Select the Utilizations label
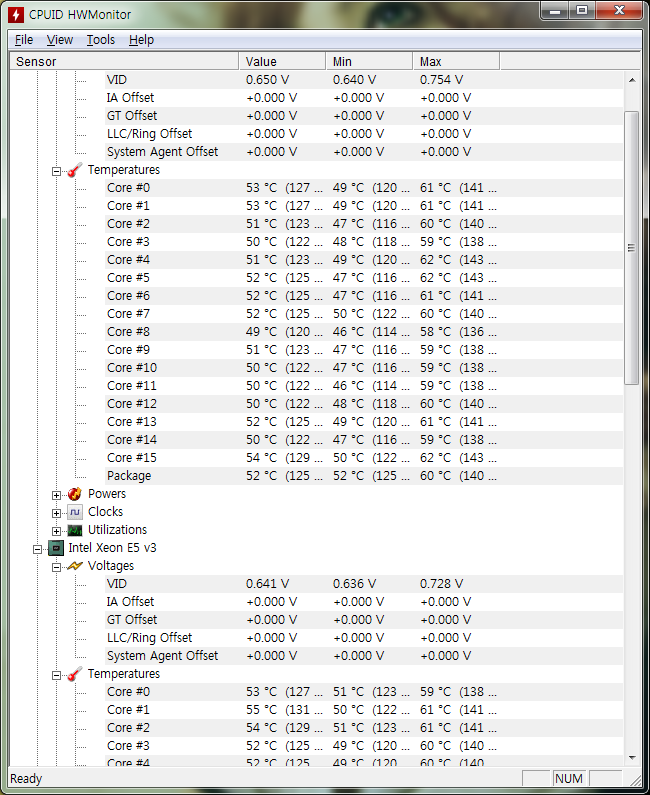The width and height of the screenshot is (650, 795). coord(117,530)
